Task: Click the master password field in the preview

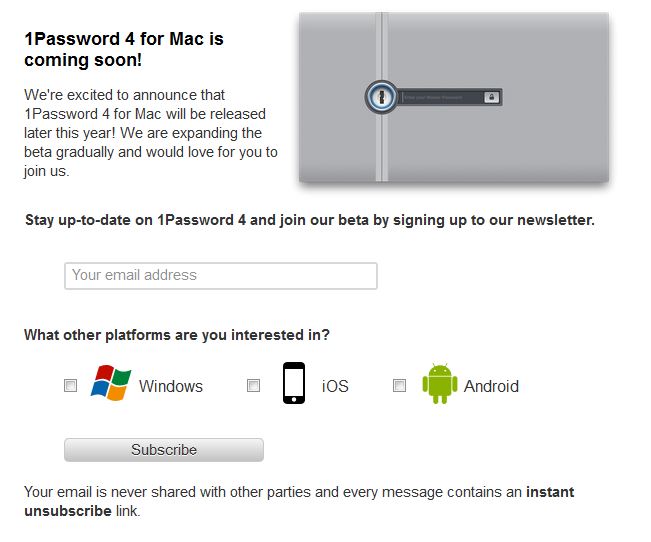Action: pyautogui.click(x=441, y=98)
